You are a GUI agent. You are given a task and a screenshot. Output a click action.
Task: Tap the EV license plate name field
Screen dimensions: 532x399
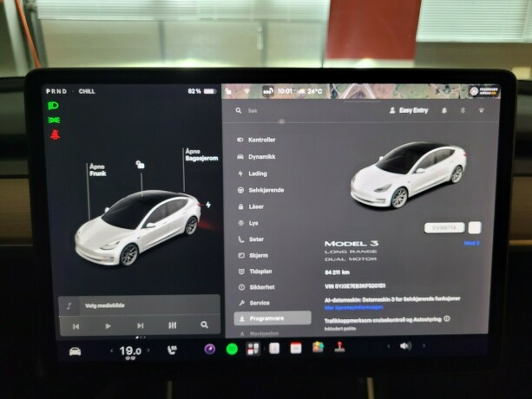[444, 228]
